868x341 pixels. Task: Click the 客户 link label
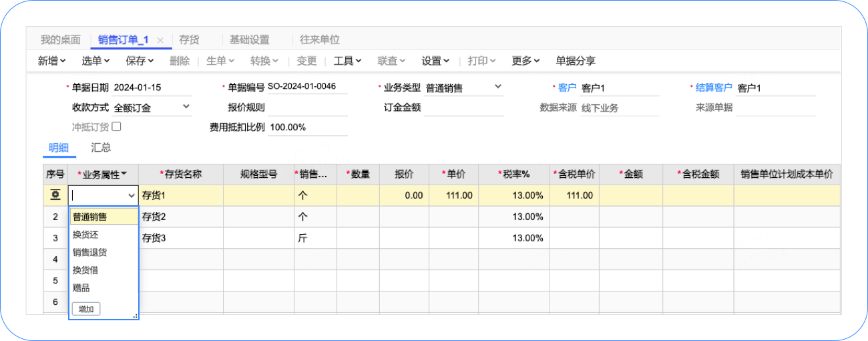[x=567, y=88]
